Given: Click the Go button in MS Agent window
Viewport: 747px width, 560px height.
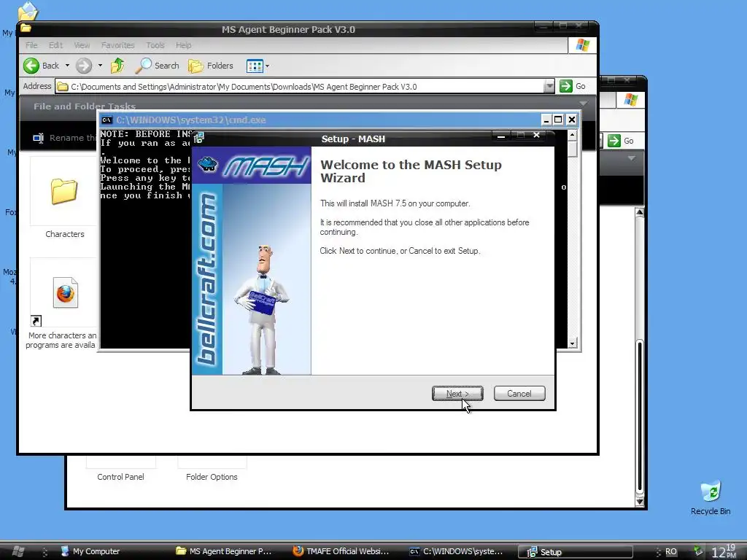Looking at the screenshot, I should coord(573,86).
